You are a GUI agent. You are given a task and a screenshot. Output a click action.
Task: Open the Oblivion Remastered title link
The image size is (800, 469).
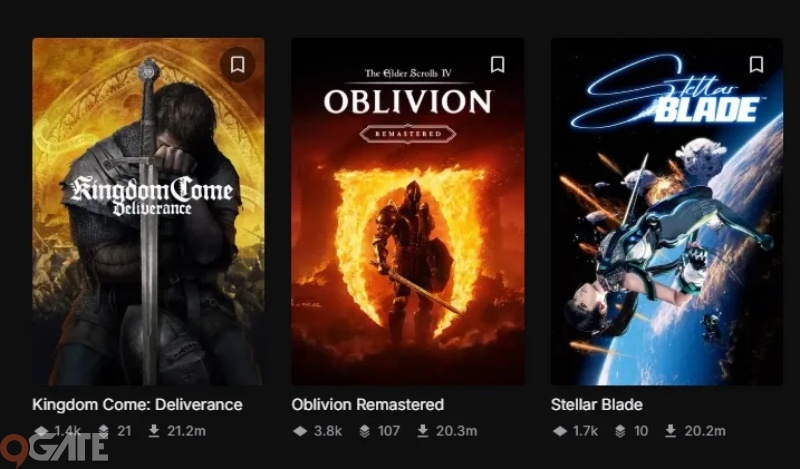(x=367, y=405)
